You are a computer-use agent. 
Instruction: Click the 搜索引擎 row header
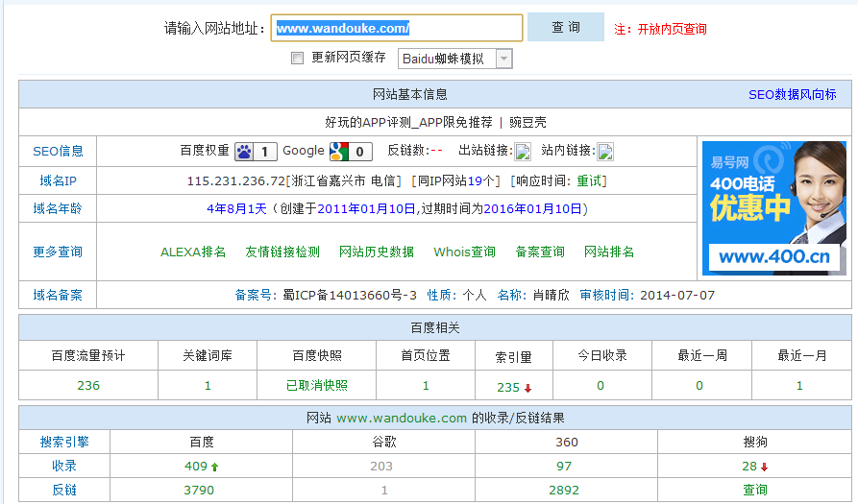(64, 442)
